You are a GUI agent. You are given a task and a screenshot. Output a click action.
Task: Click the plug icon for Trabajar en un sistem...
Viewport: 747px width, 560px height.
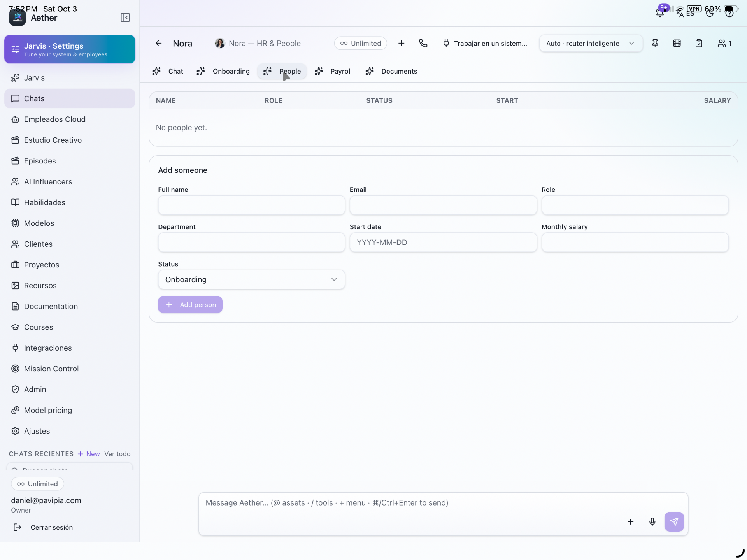(446, 43)
